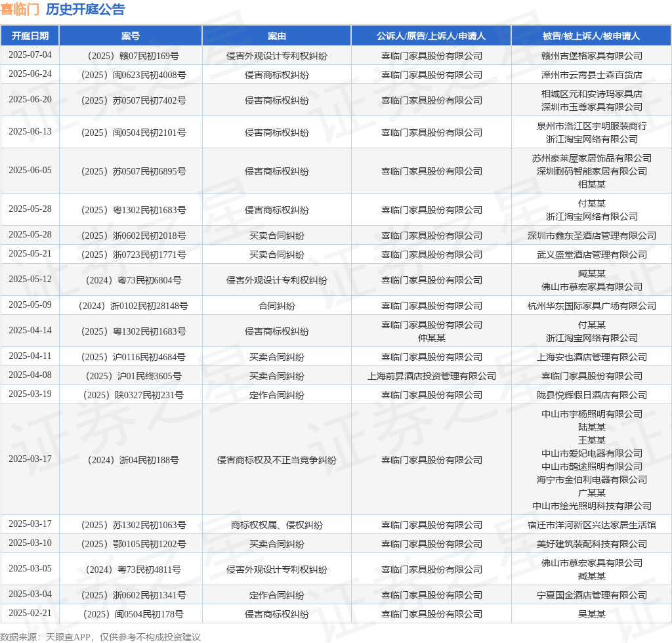Click defendant 吴某某
Image resolution: width=672 pixels, height=643 pixels.
(592, 614)
